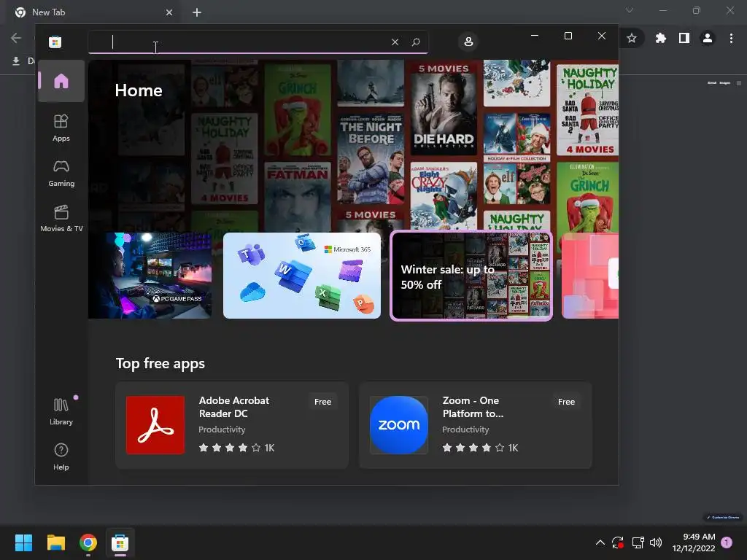Open the Winter sale 50% off card
The image size is (747, 560).
point(471,275)
